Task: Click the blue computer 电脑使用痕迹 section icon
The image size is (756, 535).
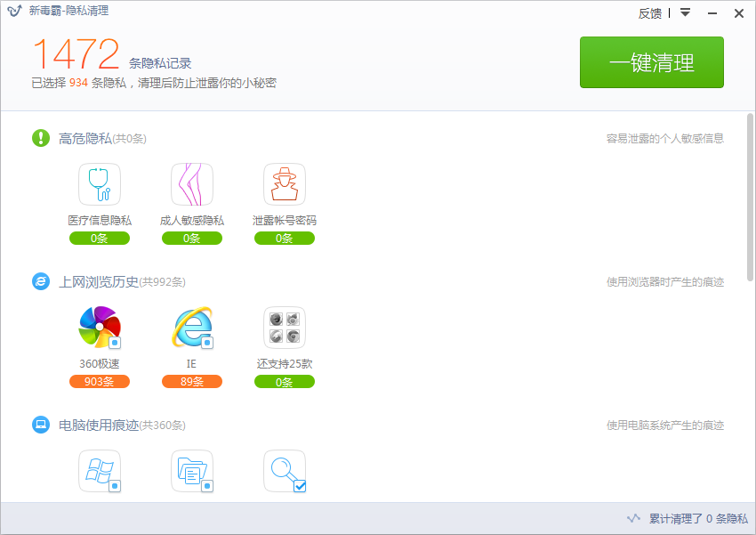Action: (x=41, y=425)
